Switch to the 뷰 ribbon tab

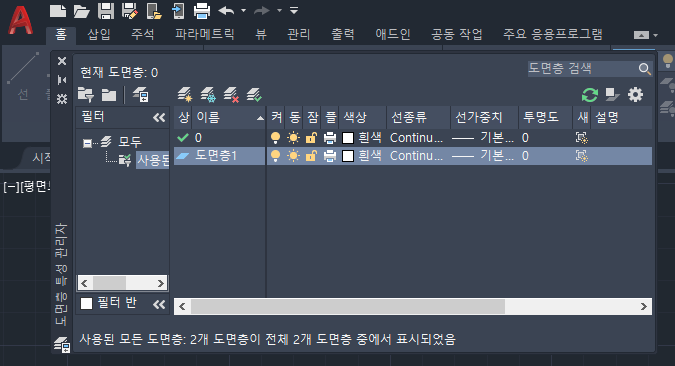tap(261, 34)
